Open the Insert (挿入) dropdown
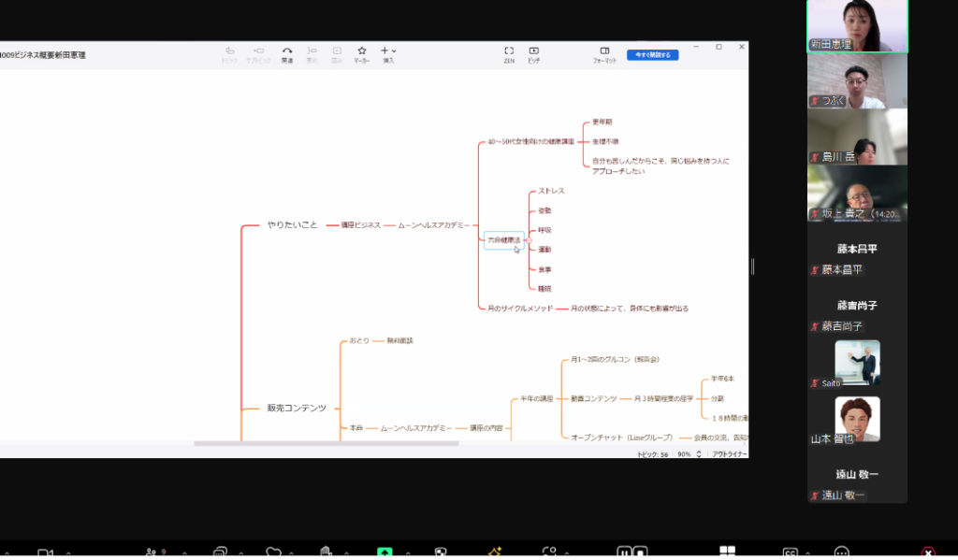Viewport: 958px width, 560px height. coord(388,51)
